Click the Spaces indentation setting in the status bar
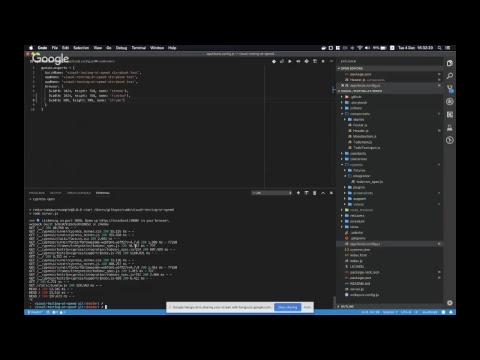The image size is (480, 360). click(390, 312)
